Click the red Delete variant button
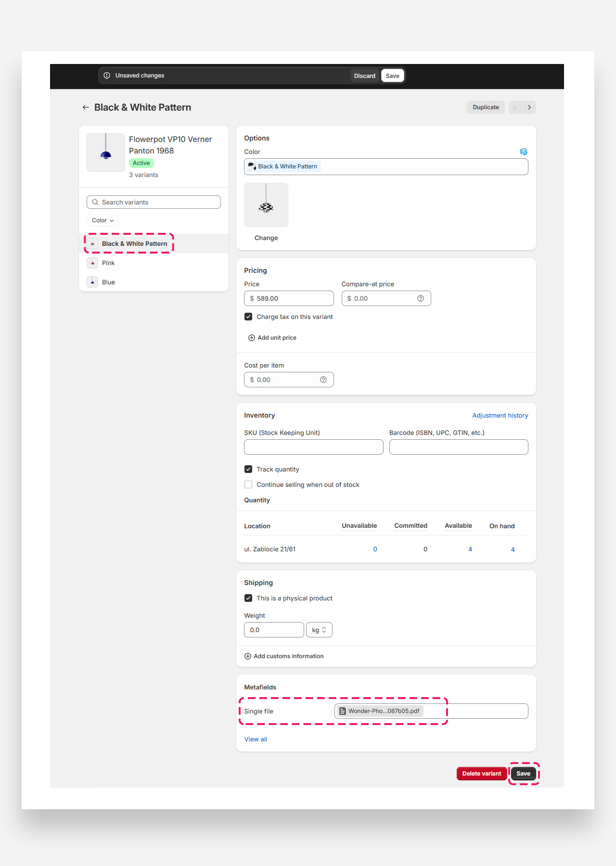 tap(481, 774)
